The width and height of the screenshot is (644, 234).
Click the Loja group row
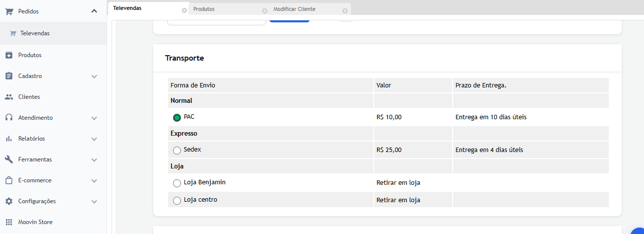click(x=388, y=166)
